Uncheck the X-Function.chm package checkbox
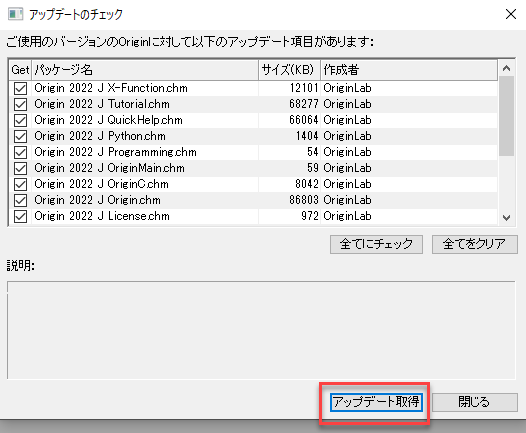526x433 pixels. 20,89
